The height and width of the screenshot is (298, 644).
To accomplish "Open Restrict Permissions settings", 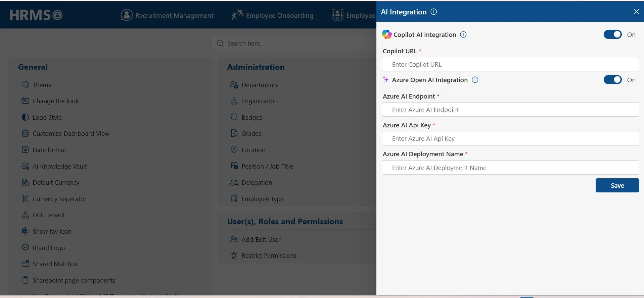I will pos(269,255).
